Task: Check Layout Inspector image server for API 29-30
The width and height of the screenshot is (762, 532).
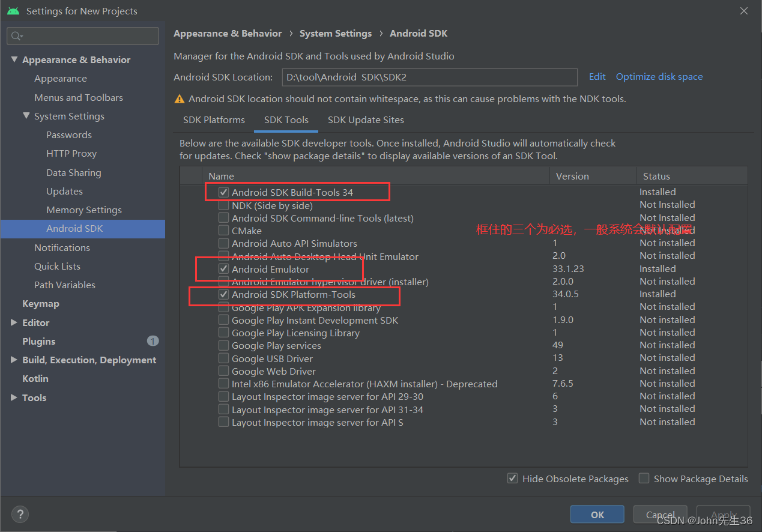Action: click(x=223, y=396)
